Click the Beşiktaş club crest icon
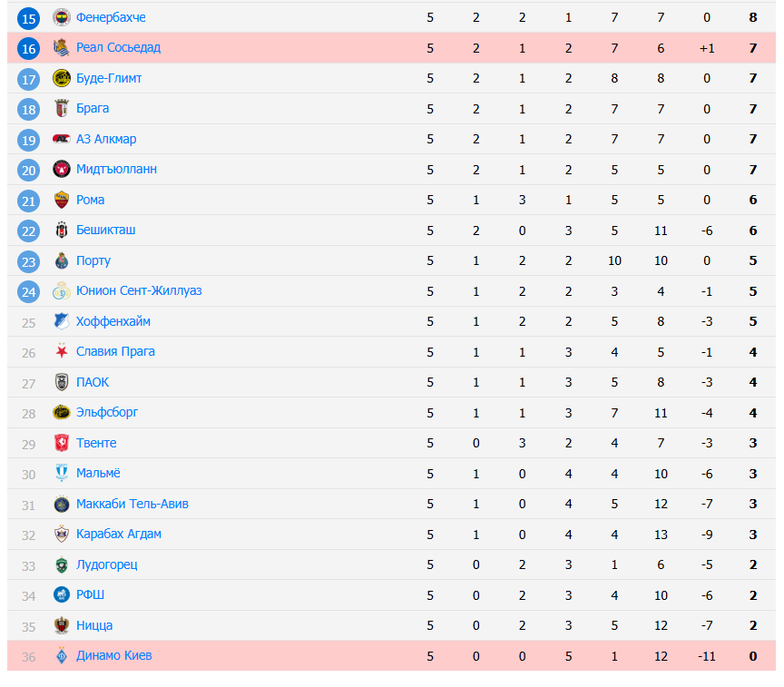 [x=61, y=231]
